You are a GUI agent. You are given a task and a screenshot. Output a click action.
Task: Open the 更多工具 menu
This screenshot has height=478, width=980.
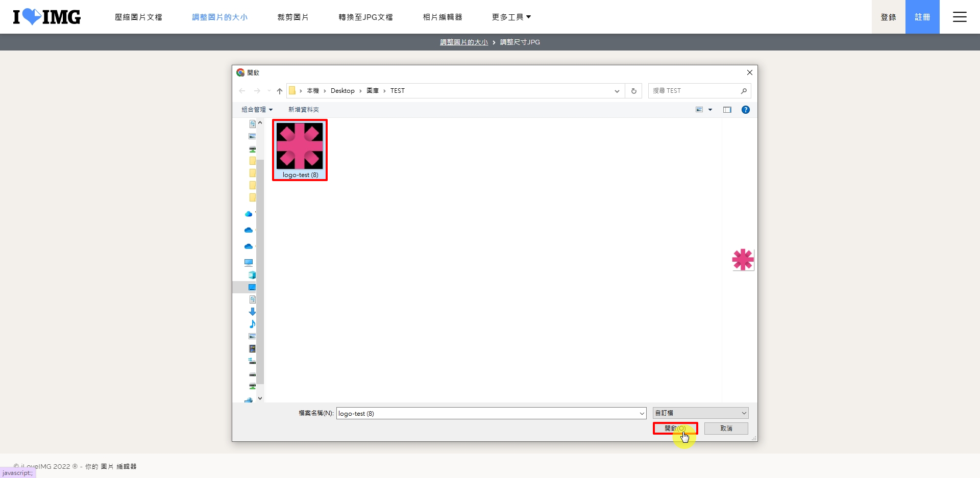511,17
